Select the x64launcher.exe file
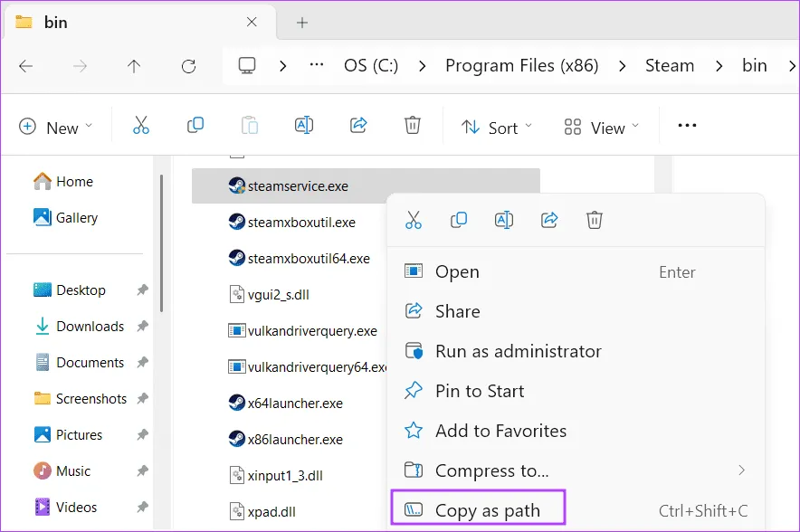The image size is (800, 532). 286,403
